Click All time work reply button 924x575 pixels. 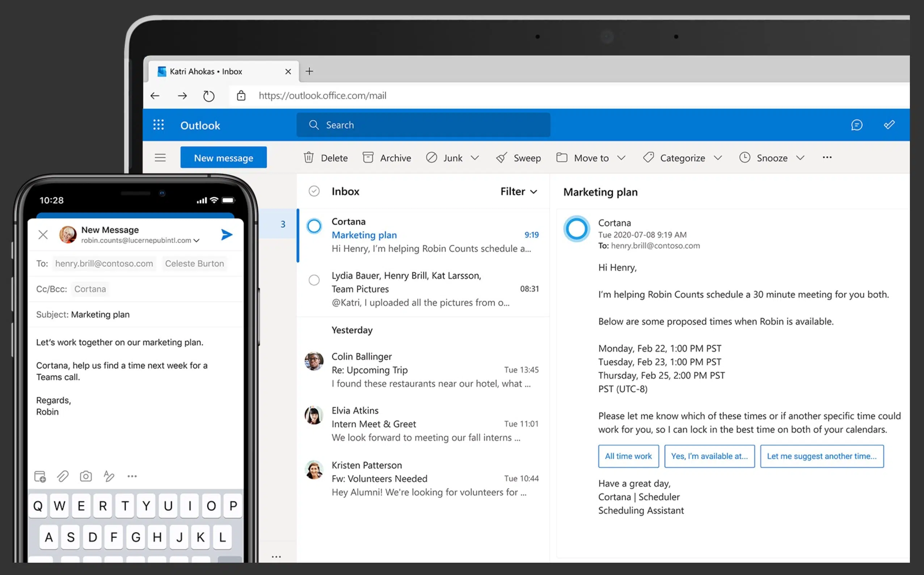(628, 456)
